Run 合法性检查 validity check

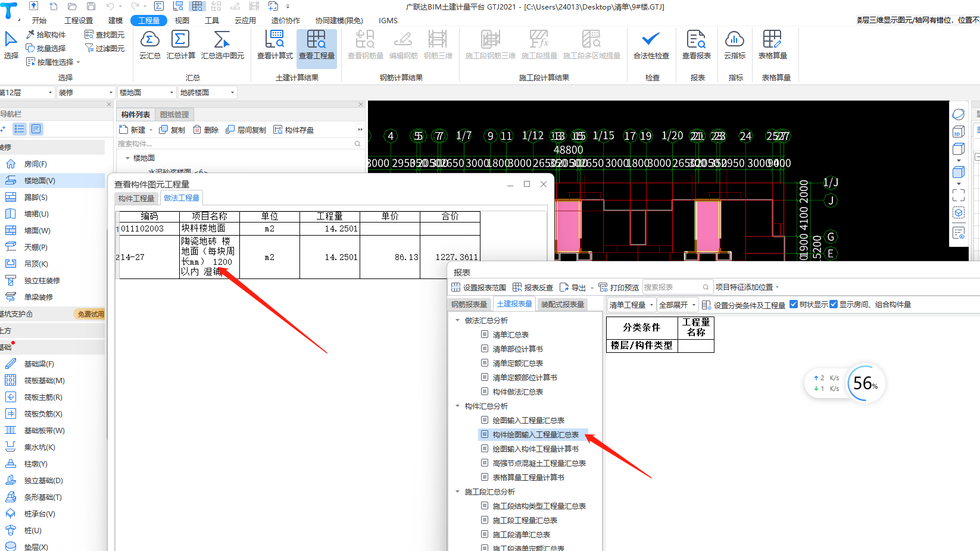coord(651,46)
